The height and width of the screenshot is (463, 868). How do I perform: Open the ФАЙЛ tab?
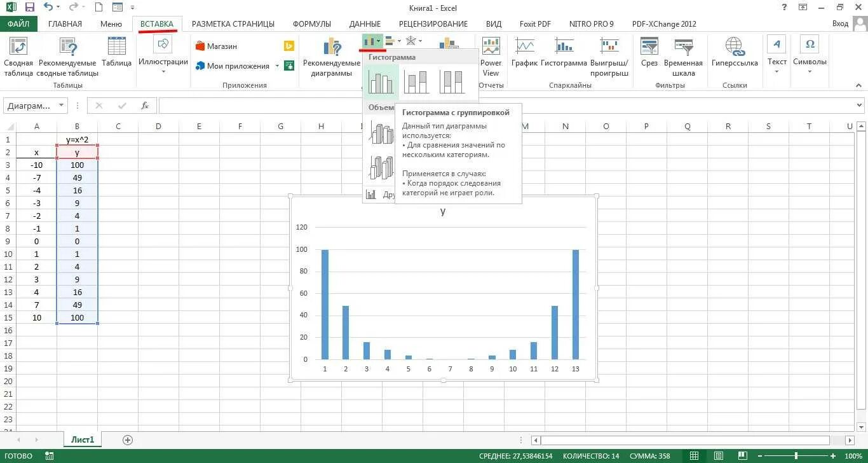(19, 24)
